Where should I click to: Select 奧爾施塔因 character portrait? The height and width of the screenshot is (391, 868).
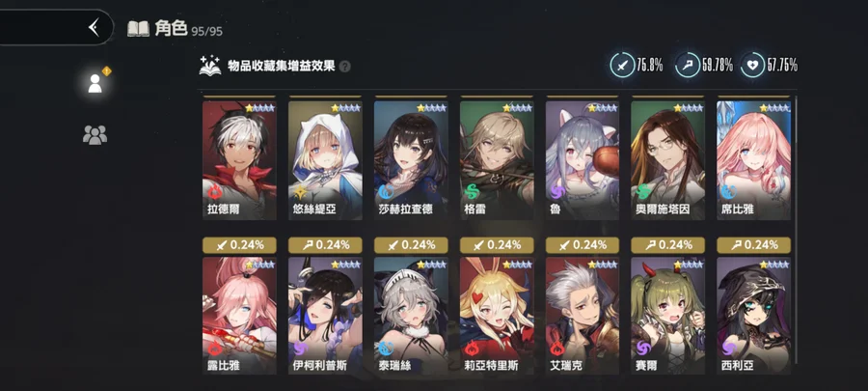coord(668,160)
